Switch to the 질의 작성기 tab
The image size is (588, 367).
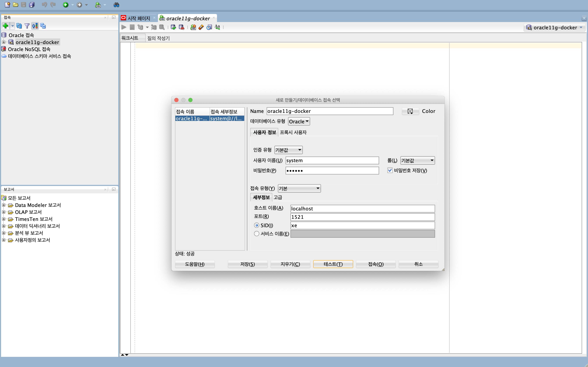(158, 38)
